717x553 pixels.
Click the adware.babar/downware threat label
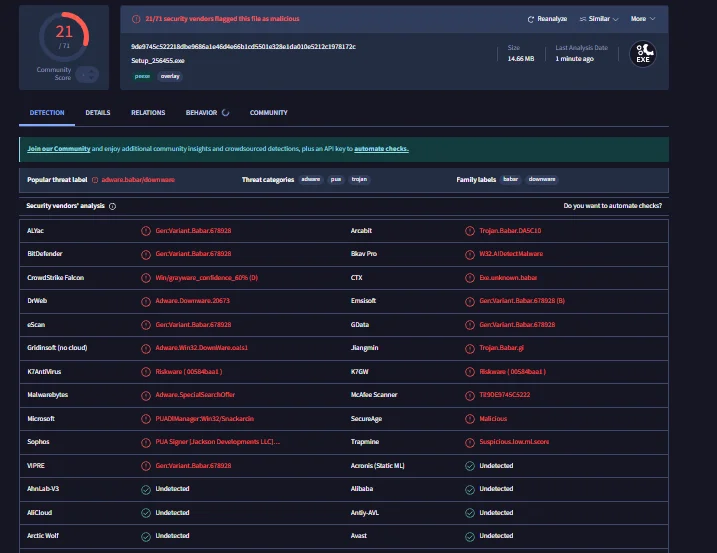click(138, 180)
